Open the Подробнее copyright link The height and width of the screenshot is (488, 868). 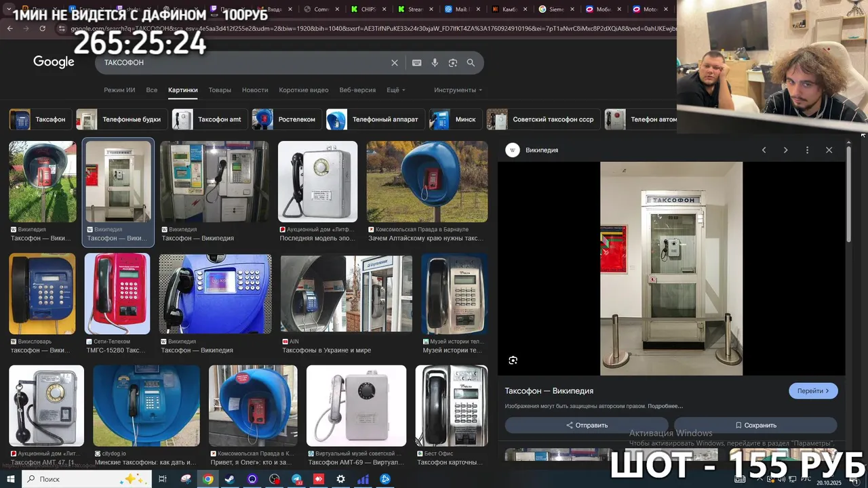point(665,406)
